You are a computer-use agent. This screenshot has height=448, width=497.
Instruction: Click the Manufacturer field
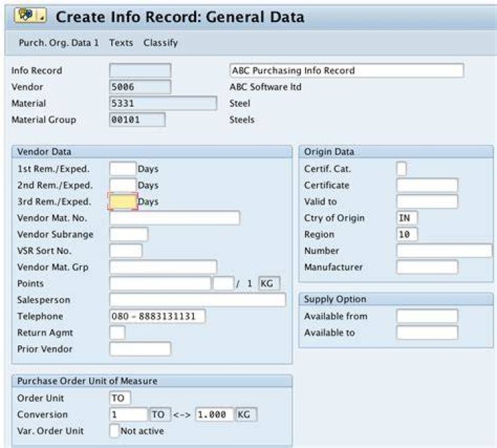(427, 267)
